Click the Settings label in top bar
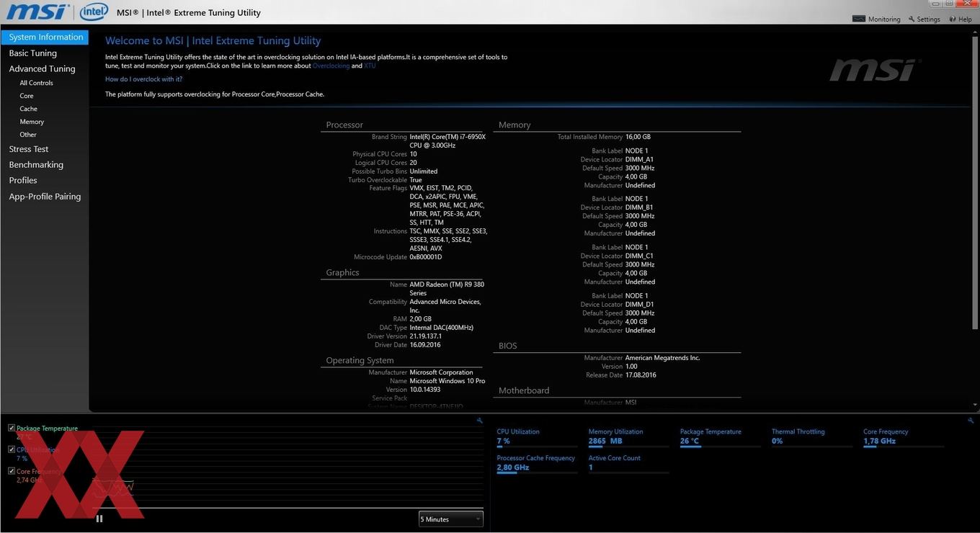 (x=929, y=19)
